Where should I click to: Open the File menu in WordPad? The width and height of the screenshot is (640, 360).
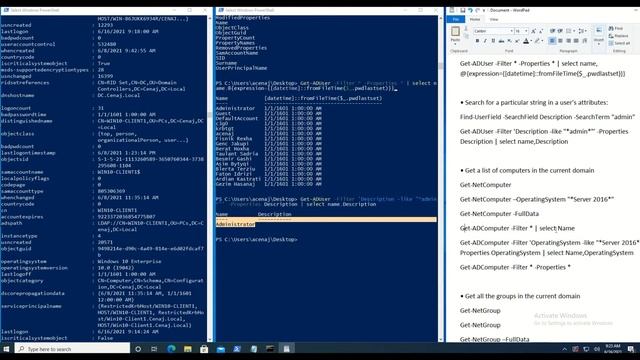[456, 19]
